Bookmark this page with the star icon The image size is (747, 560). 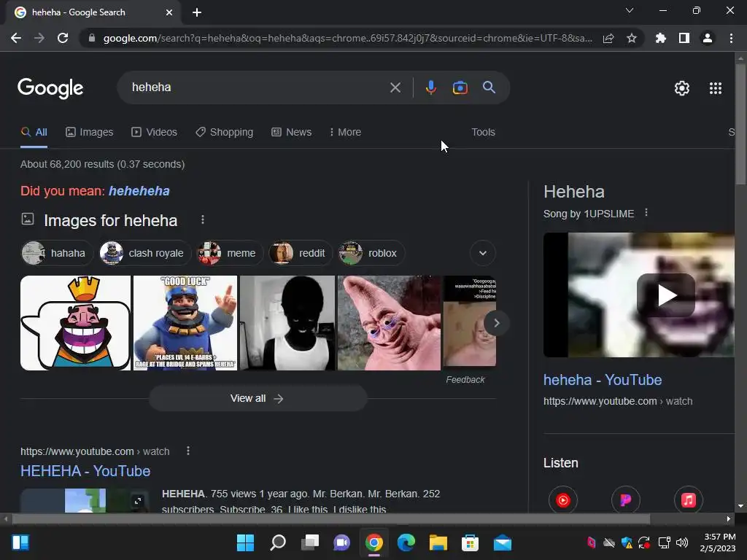pos(632,38)
